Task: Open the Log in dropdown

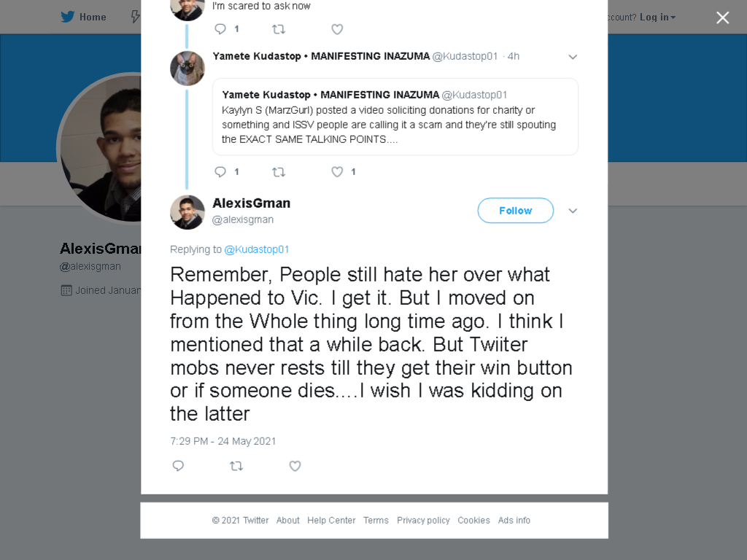Action: point(657,17)
